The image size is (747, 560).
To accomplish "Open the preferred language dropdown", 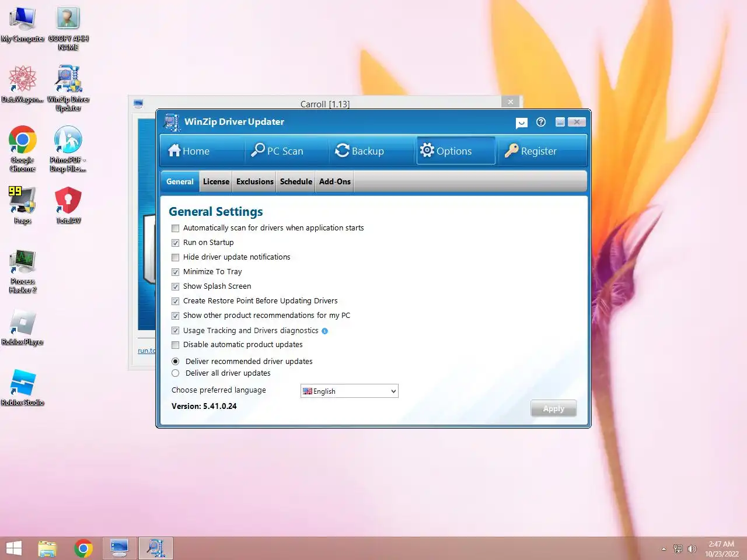I will coord(349,391).
